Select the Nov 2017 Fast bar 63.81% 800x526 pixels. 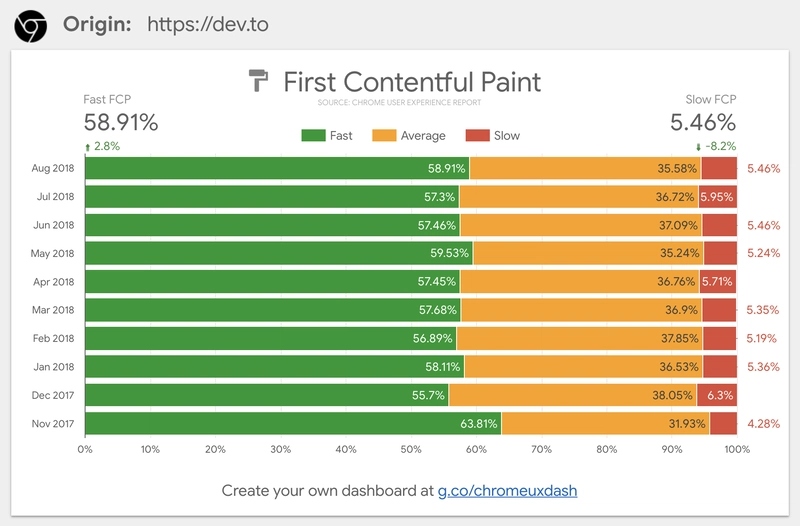point(293,423)
